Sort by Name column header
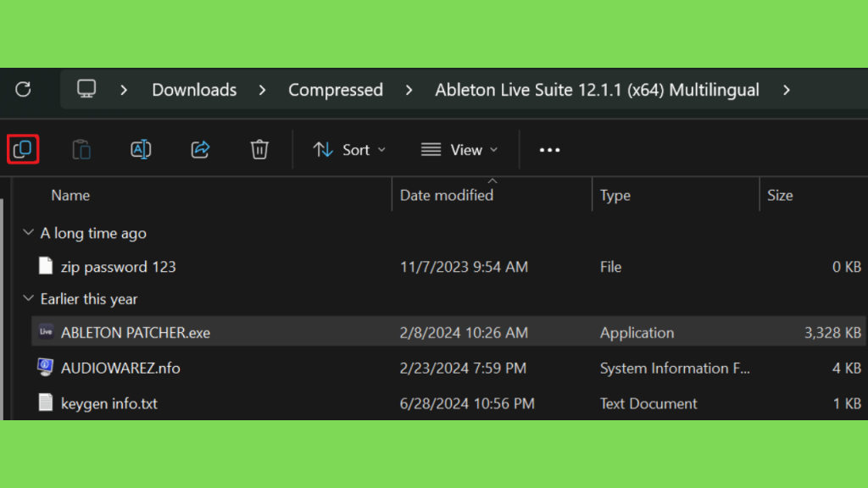 coord(70,196)
